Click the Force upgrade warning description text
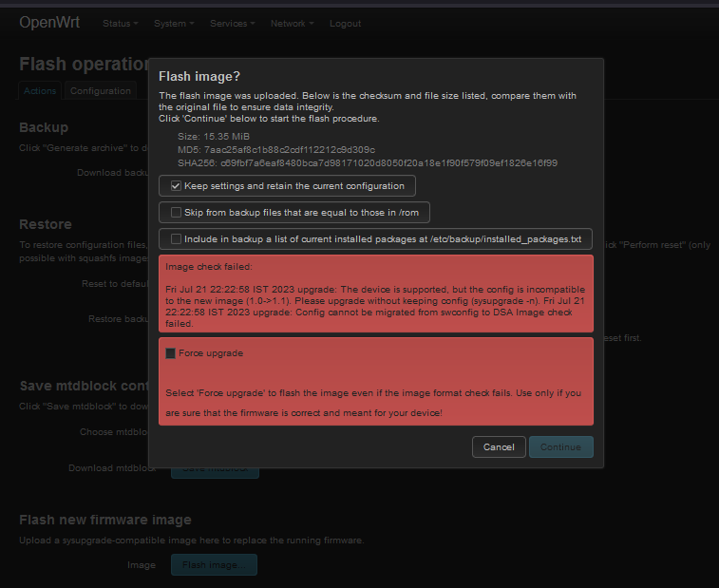 (x=373, y=403)
